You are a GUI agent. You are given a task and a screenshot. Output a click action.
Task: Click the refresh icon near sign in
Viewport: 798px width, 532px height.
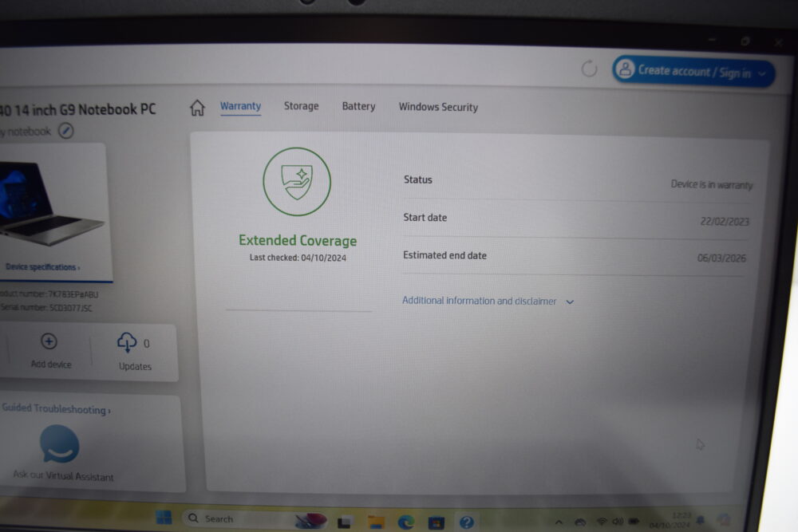click(590, 69)
